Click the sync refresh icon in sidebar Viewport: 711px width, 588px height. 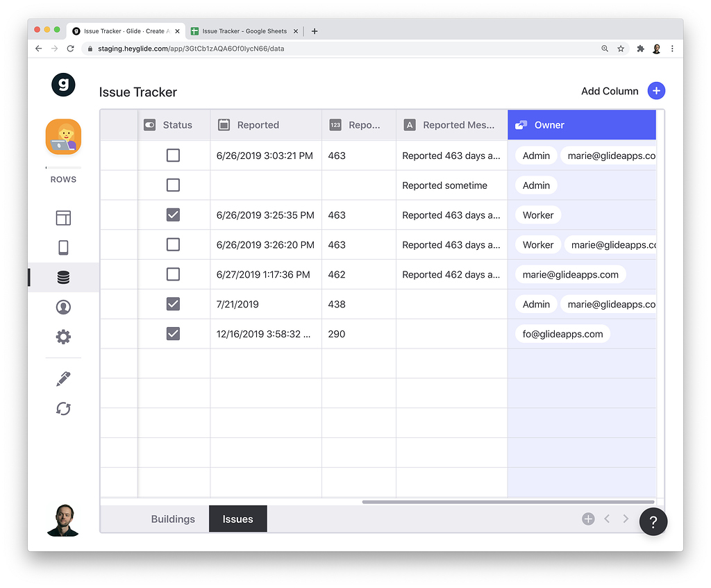(x=63, y=409)
